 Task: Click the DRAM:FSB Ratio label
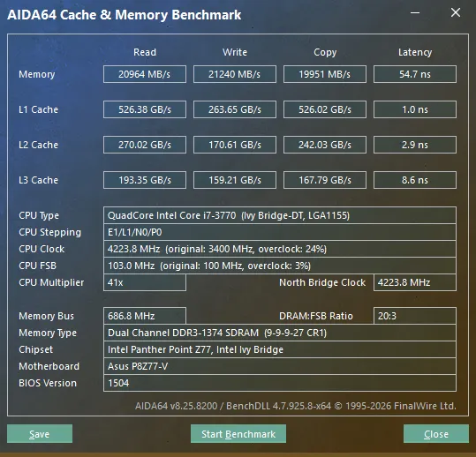316,316
